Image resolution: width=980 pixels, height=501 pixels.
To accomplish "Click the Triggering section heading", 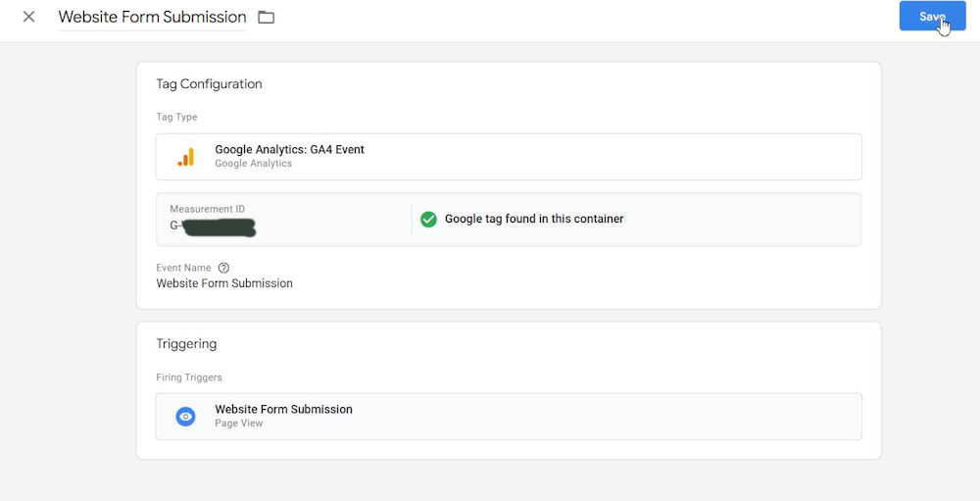I will click(186, 344).
